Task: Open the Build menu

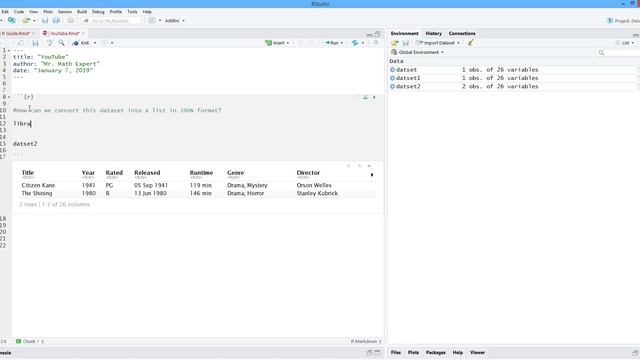Action: tap(82, 12)
